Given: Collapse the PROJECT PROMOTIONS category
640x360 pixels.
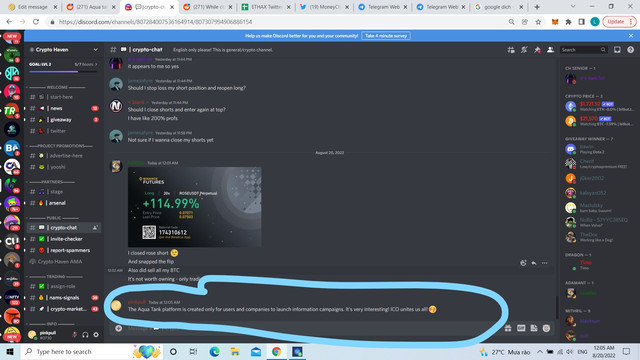Looking at the screenshot, I should [x=60, y=146].
